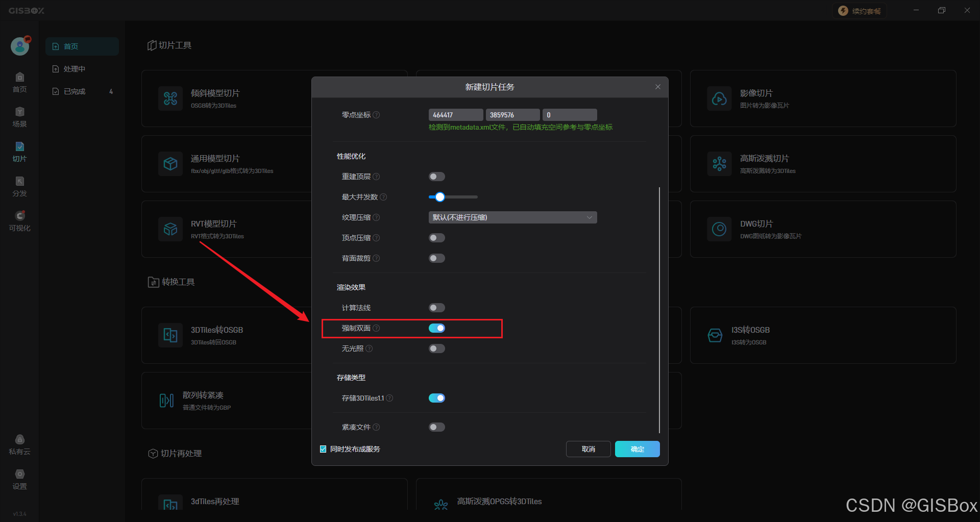Disable the 存储3DTiles1.1 switch
The height and width of the screenshot is (522, 980).
[x=437, y=398]
